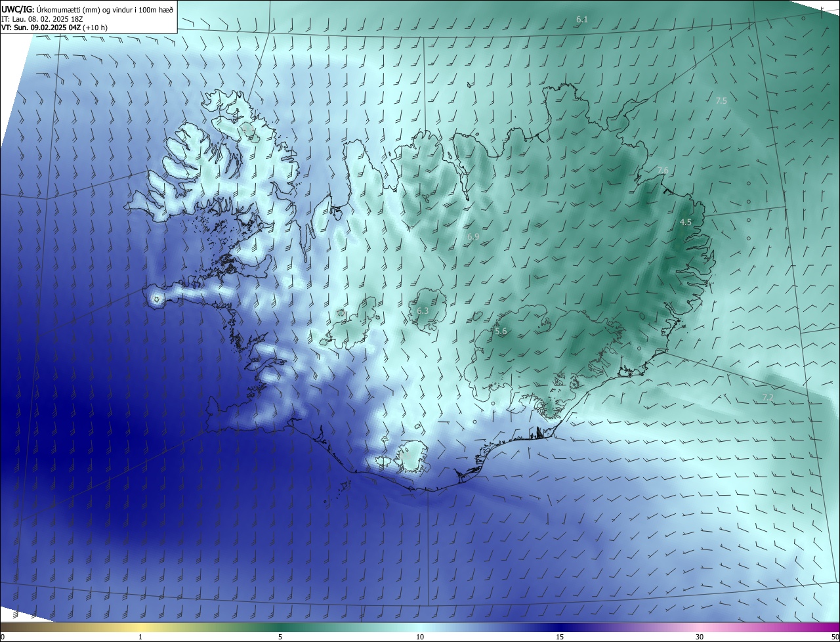Click the 7.5 value label
Image resolution: width=840 pixels, height=642 pixels.
(721, 101)
